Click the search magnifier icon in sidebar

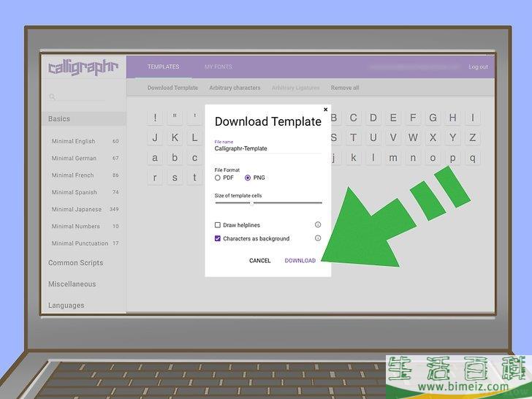click(x=52, y=97)
